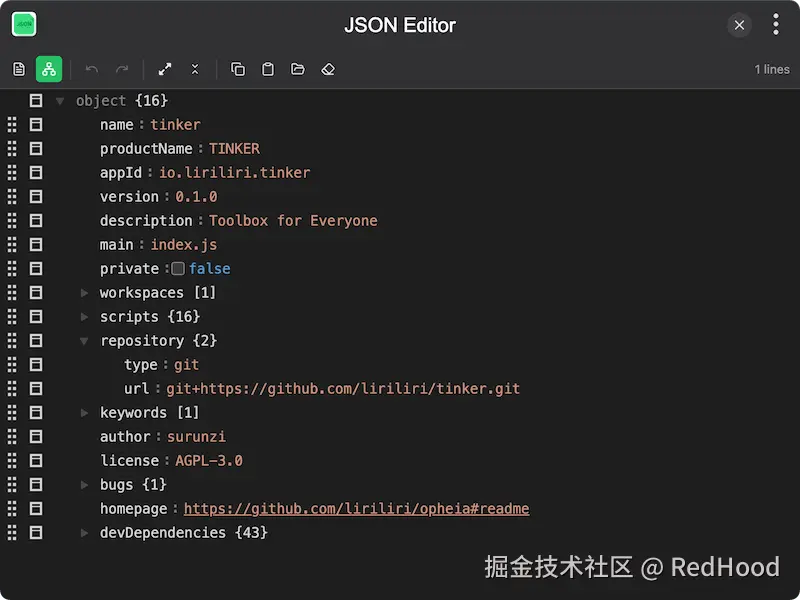Paste content using the clipboard icon
The height and width of the screenshot is (600, 800).
[267, 69]
